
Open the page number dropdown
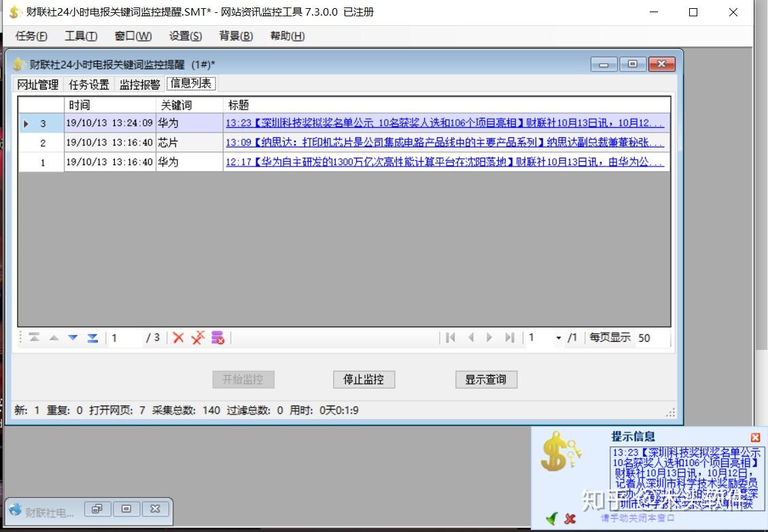click(559, 338)
